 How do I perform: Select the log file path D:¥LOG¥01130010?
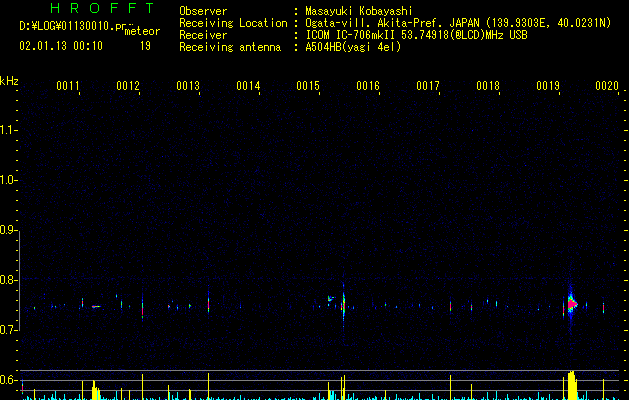click(73, 26)
